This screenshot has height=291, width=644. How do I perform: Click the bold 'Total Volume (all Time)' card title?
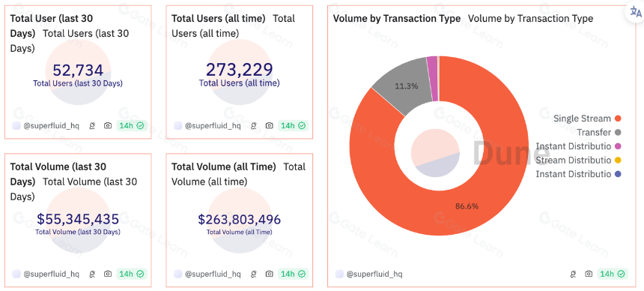click(x=223, y=166)
